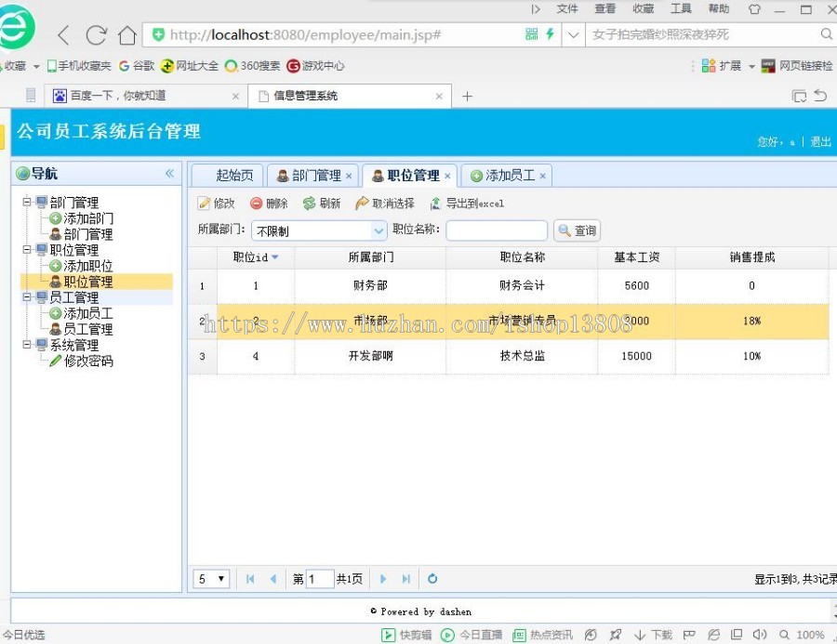Screen dimensions: 837x644
Task: Click the 查询 search button
Action: pos(577,230)
